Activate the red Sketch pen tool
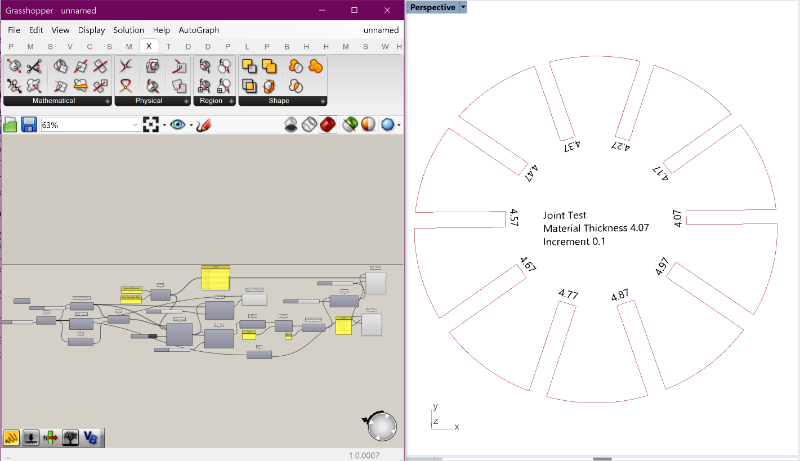This screenshot has height=461, width=800. pyautogui.click(x=203, y=124)
